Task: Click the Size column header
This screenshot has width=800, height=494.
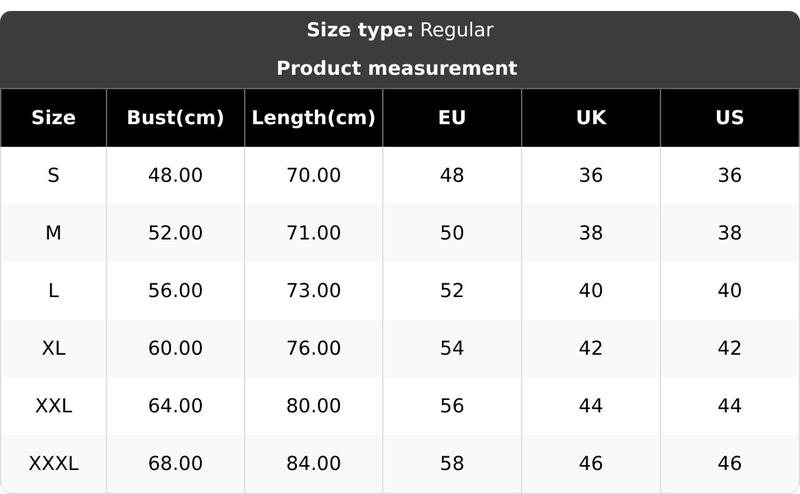Action: click(53, 117)
